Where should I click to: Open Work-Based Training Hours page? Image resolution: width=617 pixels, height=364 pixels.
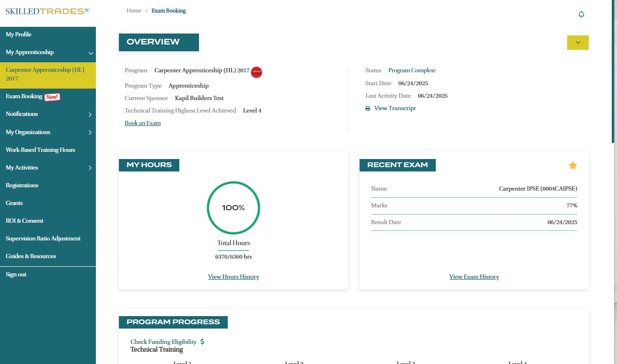pos(40,150)
